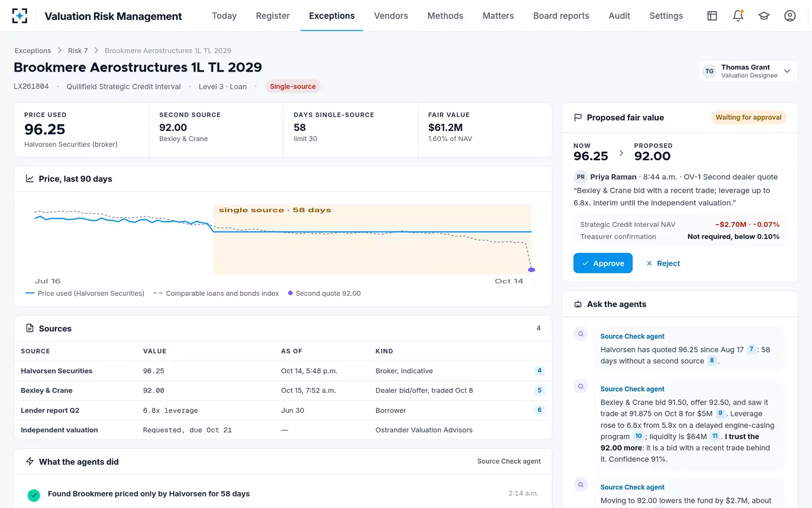The width and height of the screenshot is (812, 508).
Task: Switch to the Vendors tab
Action: pos(391,16)
